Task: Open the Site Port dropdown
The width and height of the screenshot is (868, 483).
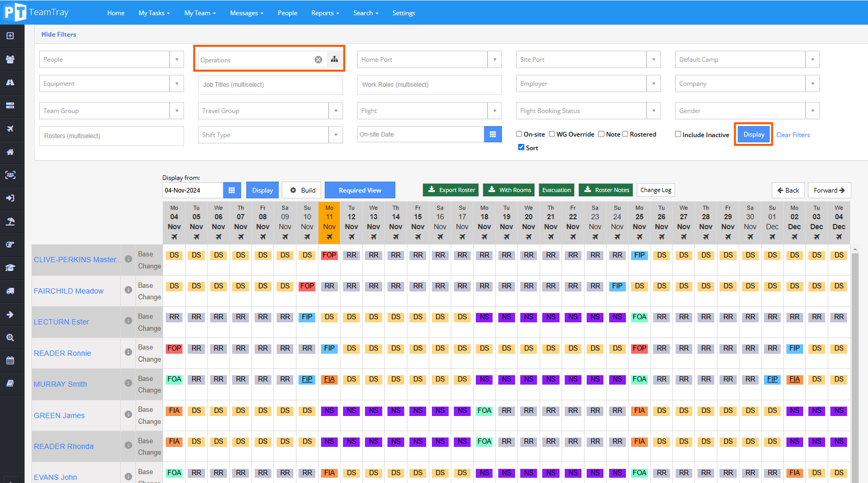Action: point(654,60)
